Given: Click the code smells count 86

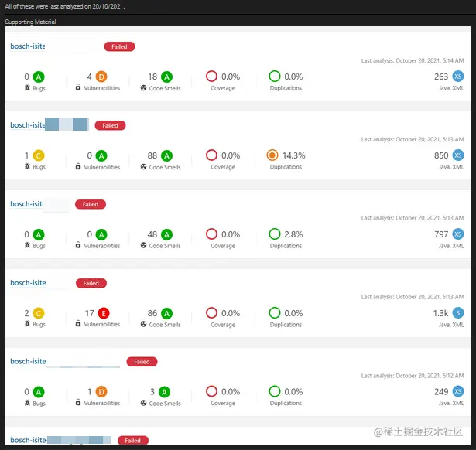Looking at the screenshot, I should coord(152,313).
